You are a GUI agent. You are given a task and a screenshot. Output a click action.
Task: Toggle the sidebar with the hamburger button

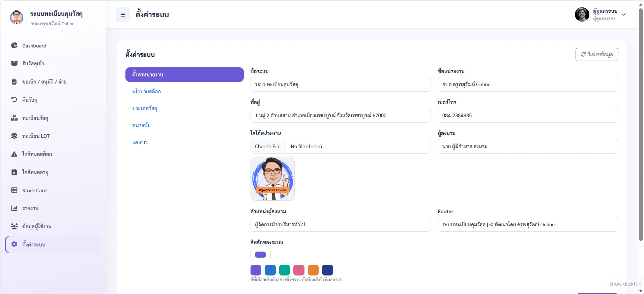click(x=123, y=14)
